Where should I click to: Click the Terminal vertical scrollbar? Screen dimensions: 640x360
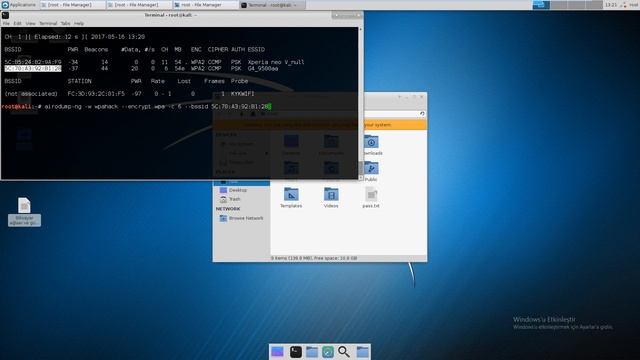360,103
